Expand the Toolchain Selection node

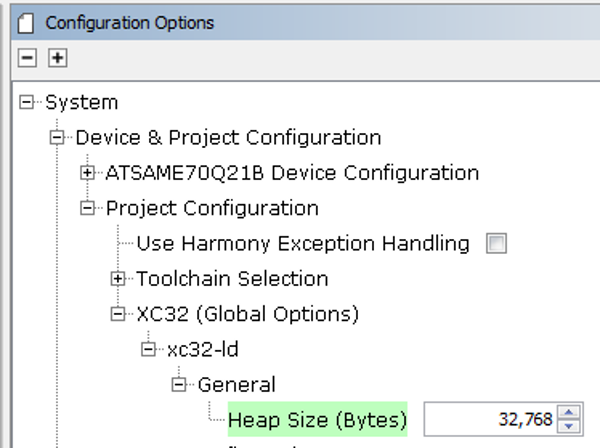pos(118,279)
